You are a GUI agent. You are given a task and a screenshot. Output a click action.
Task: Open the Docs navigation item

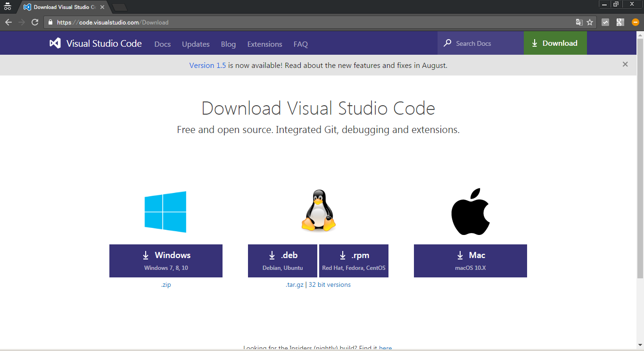162,44
